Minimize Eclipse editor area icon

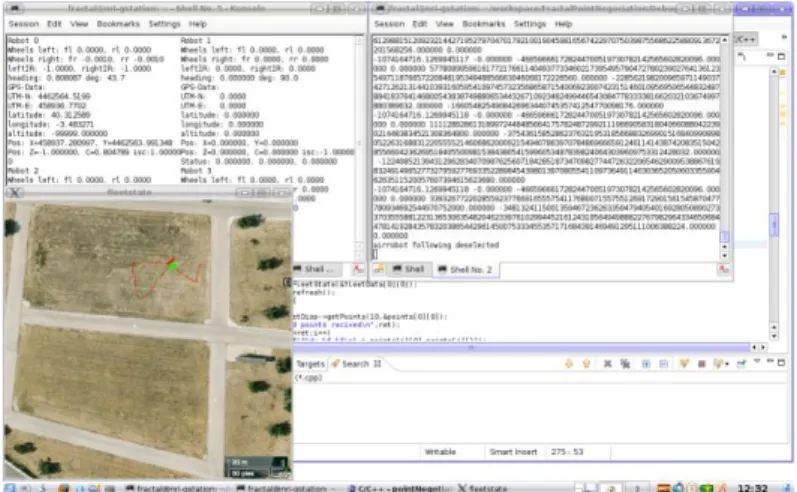[x=770, y=54]
